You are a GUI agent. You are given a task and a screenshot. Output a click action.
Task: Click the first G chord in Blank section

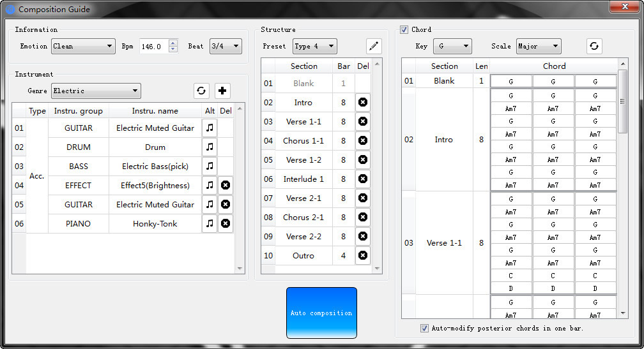pos(511,82)
